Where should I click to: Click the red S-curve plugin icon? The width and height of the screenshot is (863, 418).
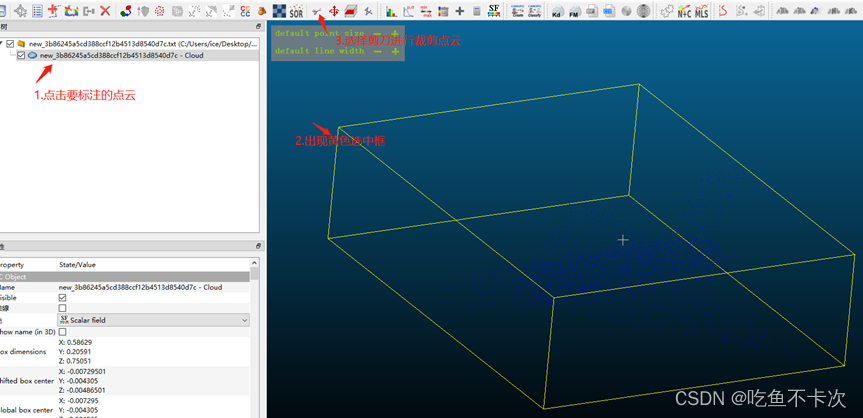coord(724,10)
